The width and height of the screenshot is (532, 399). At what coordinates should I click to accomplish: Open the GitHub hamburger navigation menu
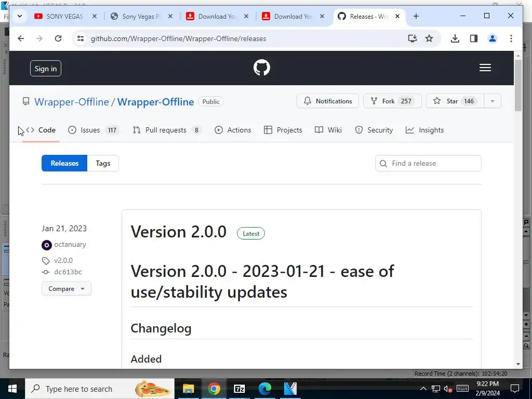(x=485, y=68)
